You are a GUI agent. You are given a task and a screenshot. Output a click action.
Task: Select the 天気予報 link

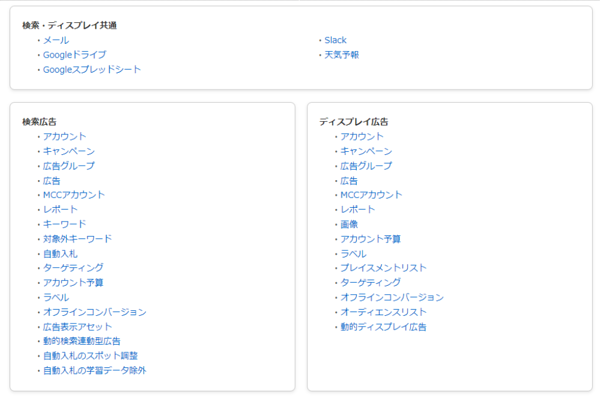[342, 55]
